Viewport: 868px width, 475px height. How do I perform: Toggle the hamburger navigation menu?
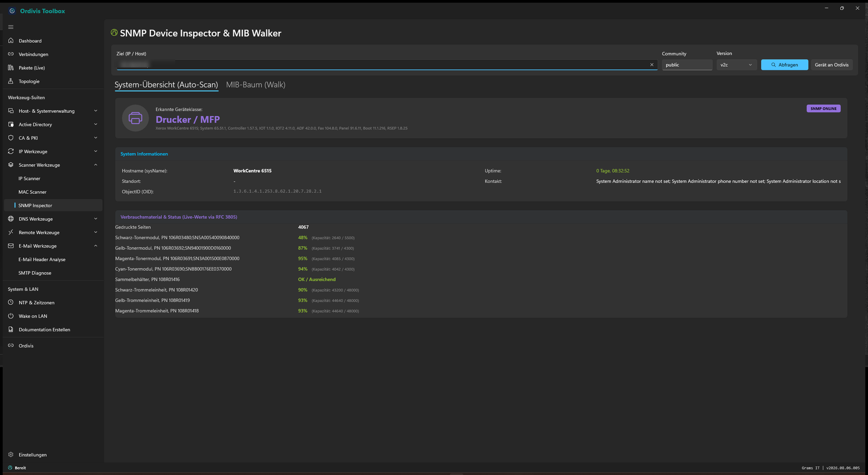click(x=11, y=27)
